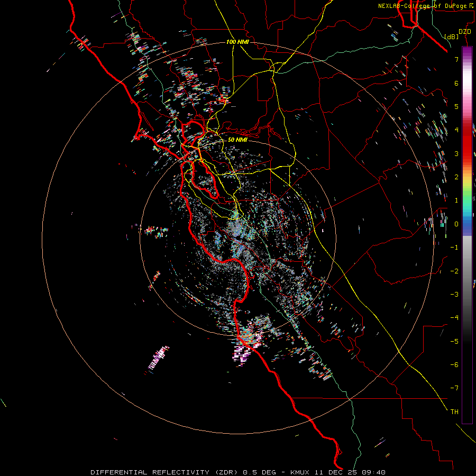Click the -5 dB label on the legend
Viewport: 476px width, 476px height.
pos(454,342)
